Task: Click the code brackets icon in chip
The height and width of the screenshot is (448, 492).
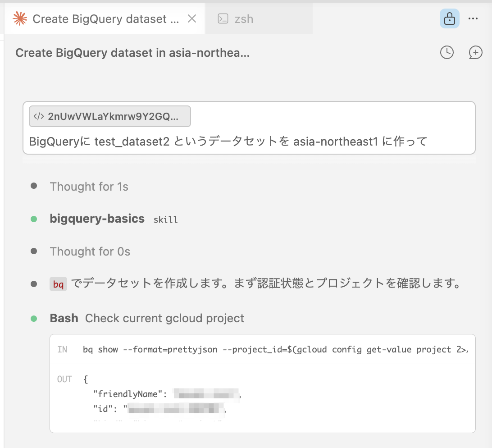Action: click(x=39, y=116)
